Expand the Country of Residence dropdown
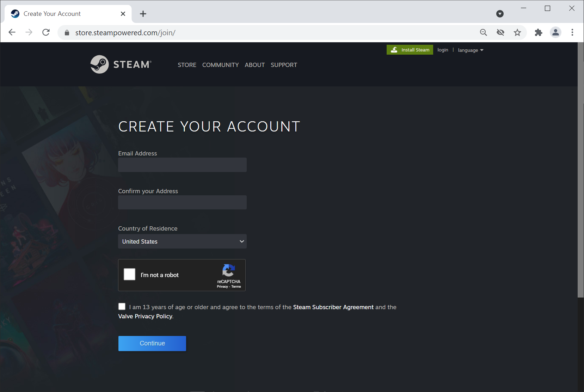This screenshot has height=392, width=584. pyautogui.click(x=182, y=241)
